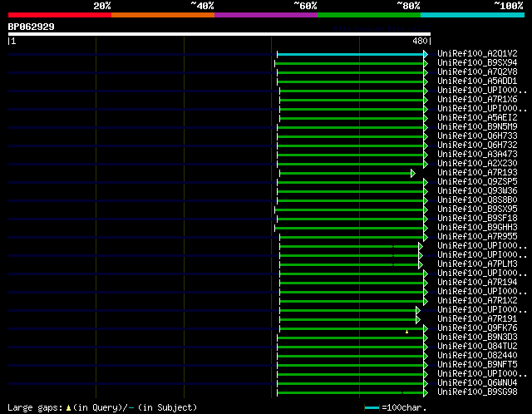The image size is (532, 414).
Task: Select the UniRef100_A5AEI2 label
Action: 477,118
